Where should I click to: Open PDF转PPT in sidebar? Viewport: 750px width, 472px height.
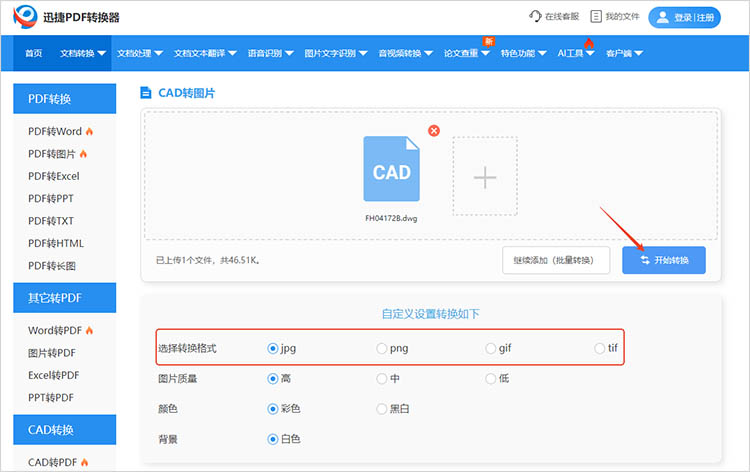(x=51, y=198)
